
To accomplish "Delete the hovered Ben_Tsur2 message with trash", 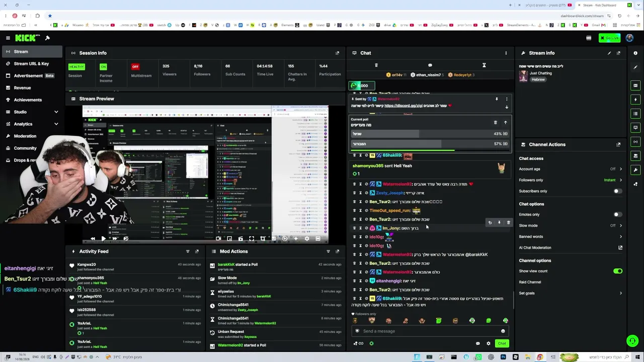I will pyautogui.click(x=508, y=222).
